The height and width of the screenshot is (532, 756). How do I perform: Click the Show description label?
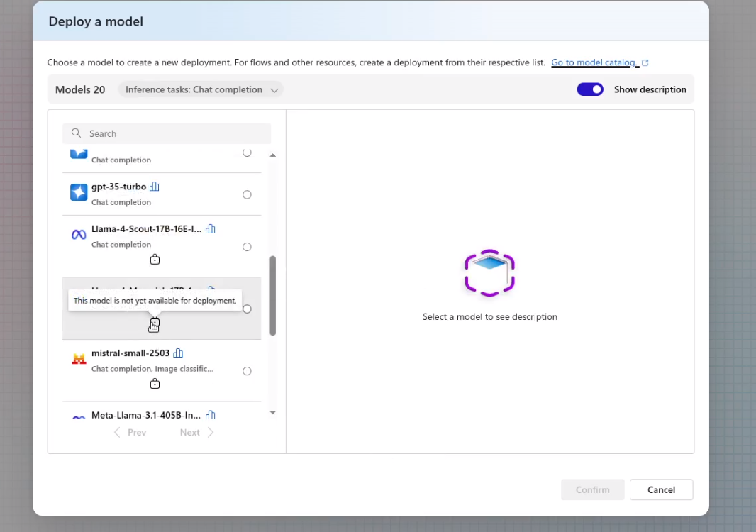tap(650, 89)
